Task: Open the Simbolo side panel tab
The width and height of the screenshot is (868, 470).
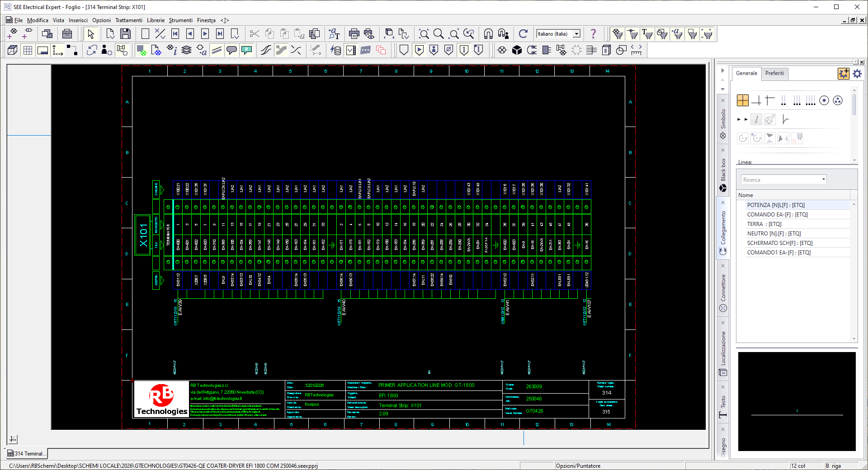Action: (723, 120)
